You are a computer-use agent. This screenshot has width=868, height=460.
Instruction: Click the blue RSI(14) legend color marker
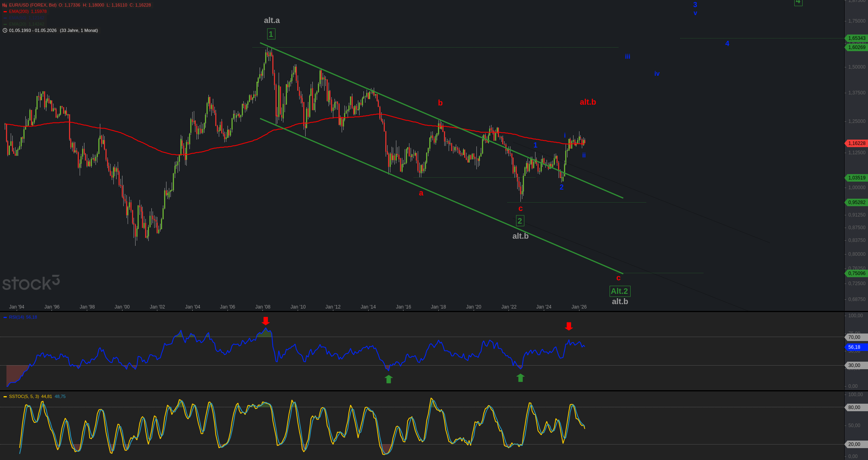[x=5, y=317]
